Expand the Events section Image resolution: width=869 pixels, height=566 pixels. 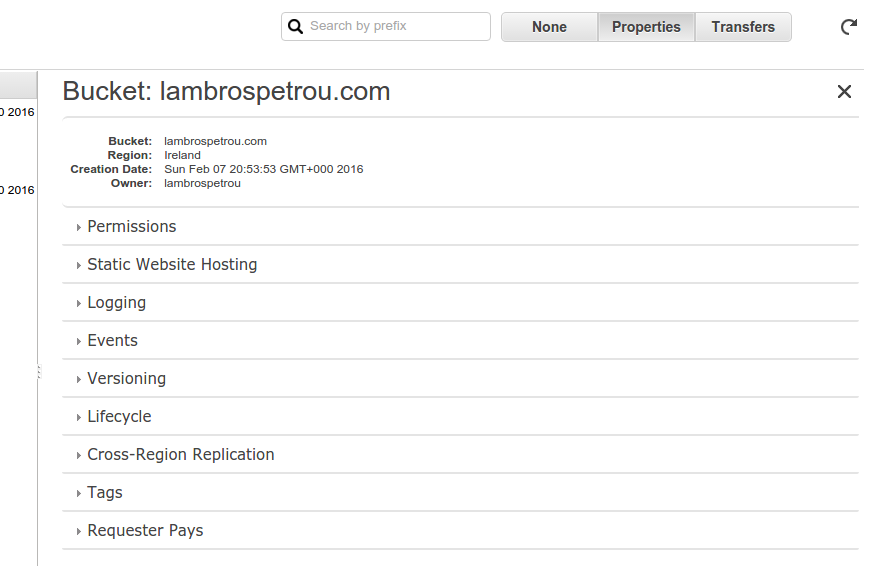(x=113, y=341)
